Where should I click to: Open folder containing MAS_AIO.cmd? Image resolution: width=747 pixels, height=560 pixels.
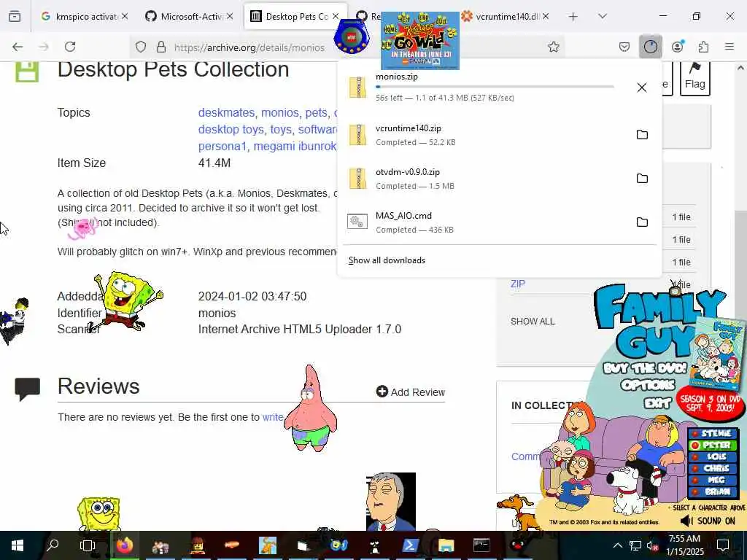tap(642, 222)
